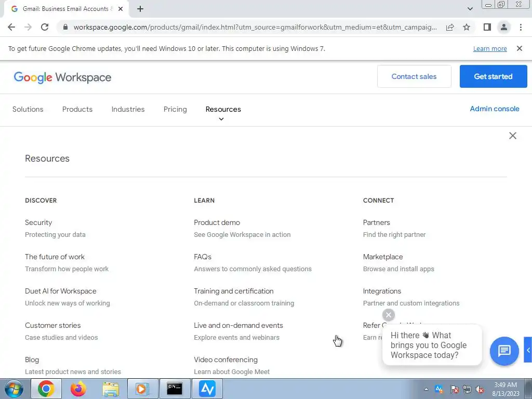The image size is (532, 399).
Task: Collapse the Resources menu item
Action: (x=223, y=109)
